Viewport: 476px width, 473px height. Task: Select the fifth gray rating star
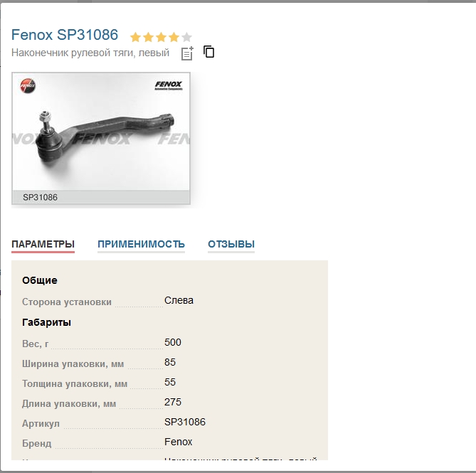186,37
